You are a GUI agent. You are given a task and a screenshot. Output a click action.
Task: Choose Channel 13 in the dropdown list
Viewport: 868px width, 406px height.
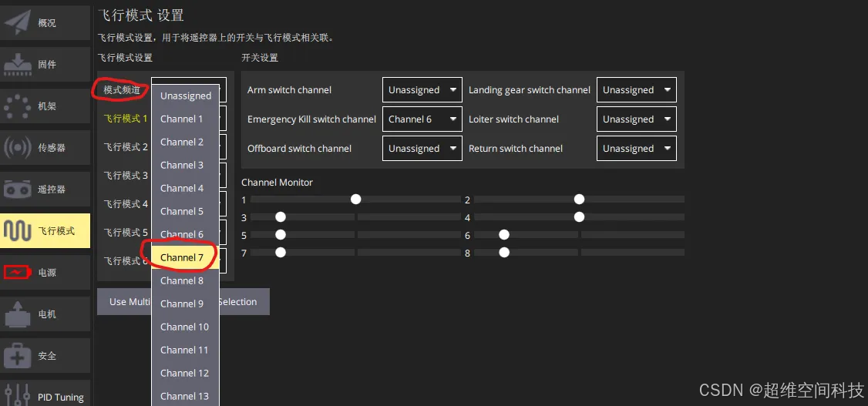(186, 396)
